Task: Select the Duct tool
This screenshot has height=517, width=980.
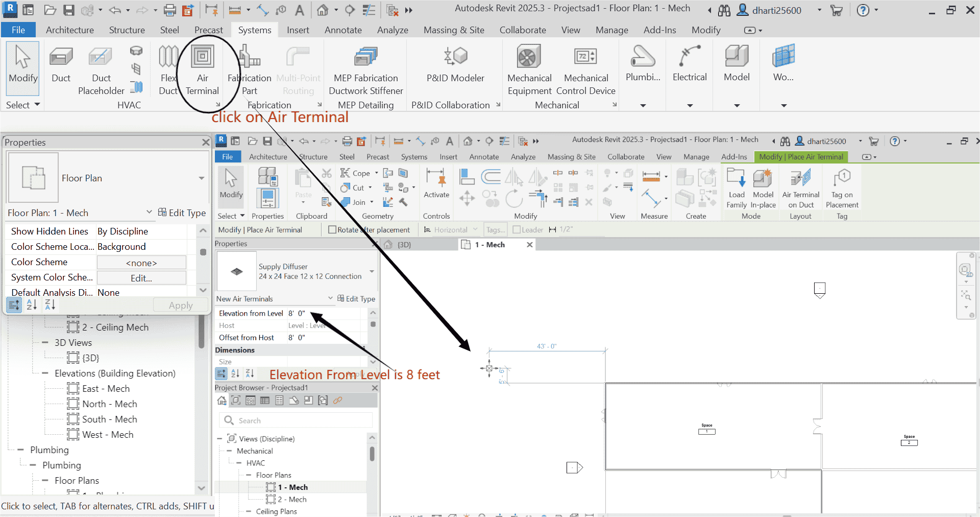Action: coord(61,66)
